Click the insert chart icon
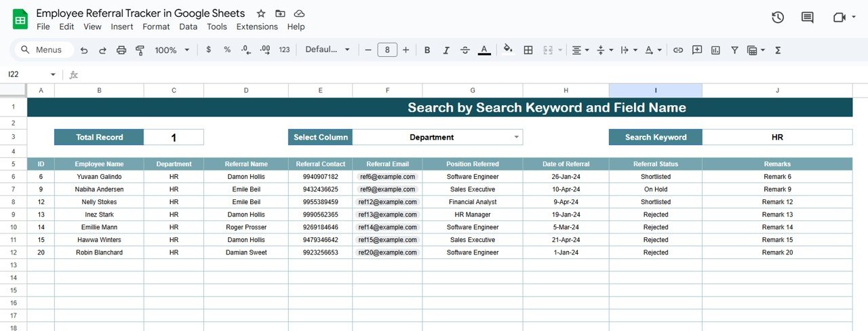868x331 pixels. click(x=715, y=50)
